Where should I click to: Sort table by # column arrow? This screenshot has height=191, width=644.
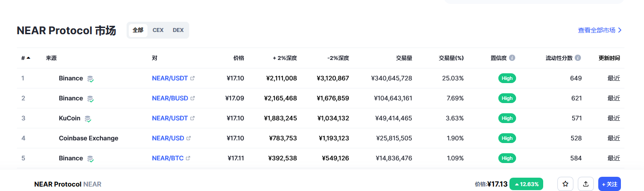pos(28,58)
